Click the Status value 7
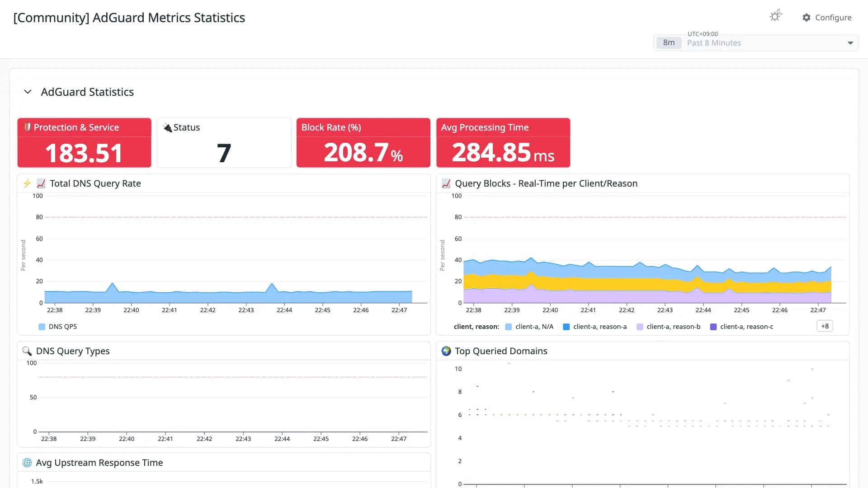868x488 pixels. pyautogui.click(x=224, y=153)
